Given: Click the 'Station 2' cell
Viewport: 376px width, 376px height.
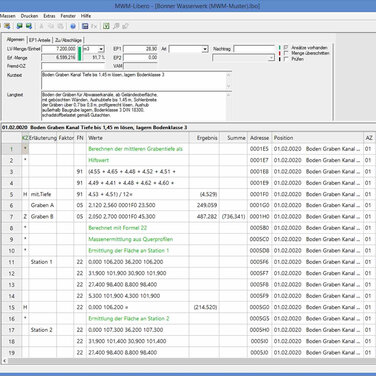Looking at the screenshot, I should click(x=42, y=330).
